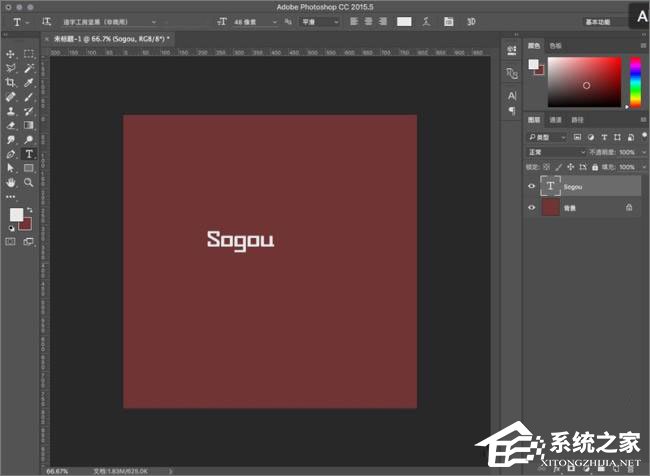The width and height of the screenshot is (650, 476).
Task: Change the screen mode
Action: tap(29, 241)
